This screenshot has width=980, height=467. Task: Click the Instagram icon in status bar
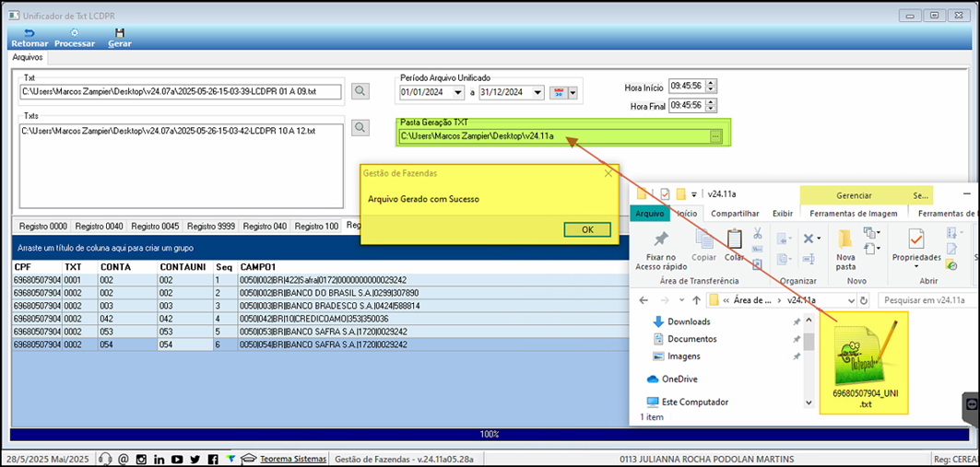pyautogui.click(x=141, y=460)
